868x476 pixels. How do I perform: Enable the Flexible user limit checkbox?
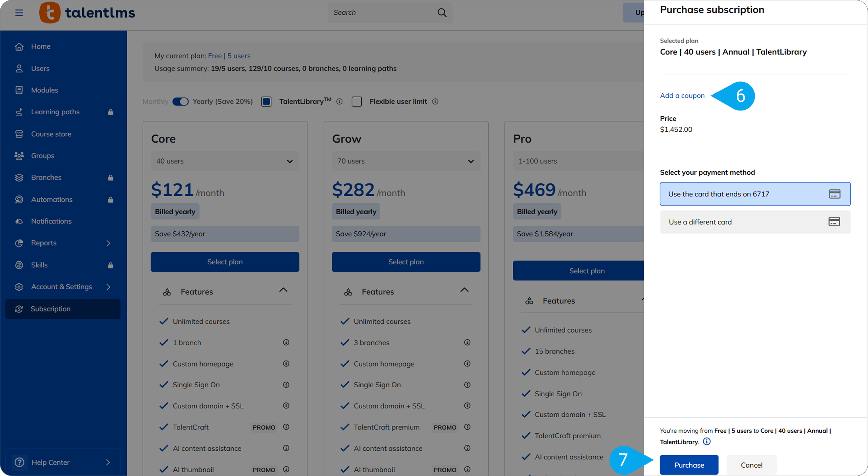tap(356, 101)
